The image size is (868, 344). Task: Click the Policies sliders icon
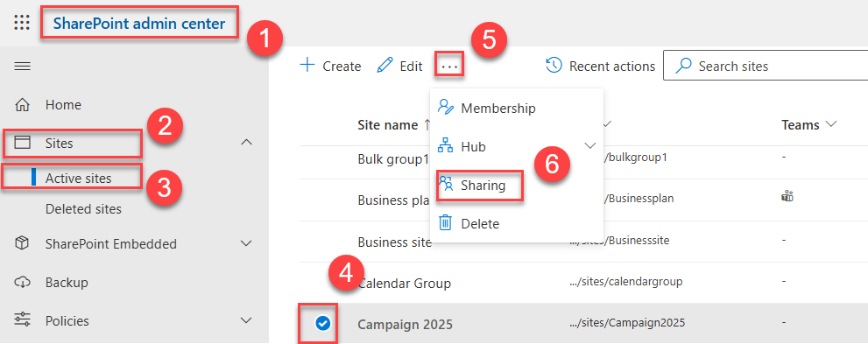(x=22, y=320)
